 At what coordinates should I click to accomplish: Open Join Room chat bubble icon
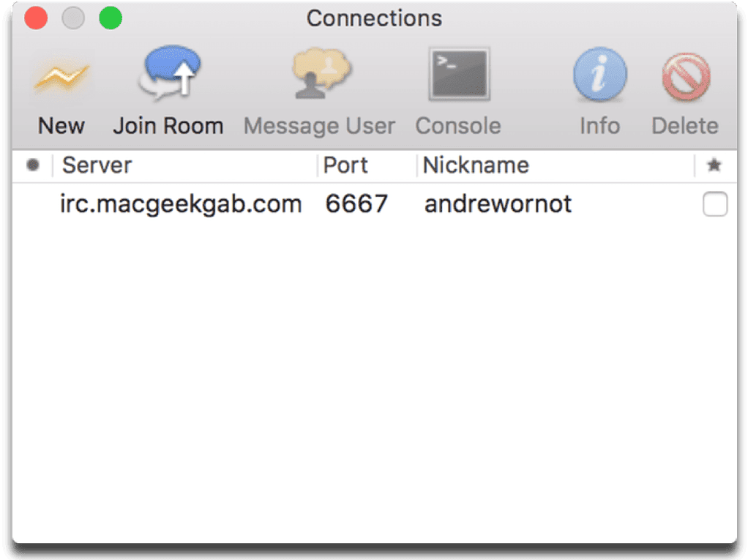click(169, 73)
